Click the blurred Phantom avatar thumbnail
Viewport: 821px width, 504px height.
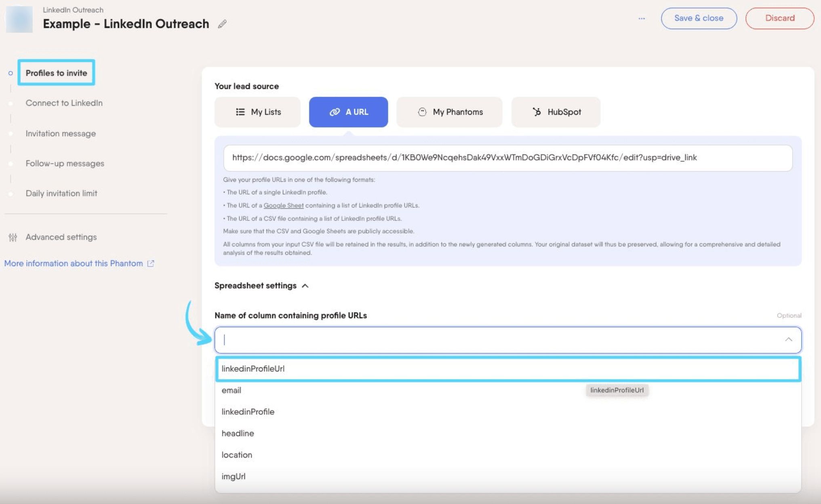pos(19,19)
